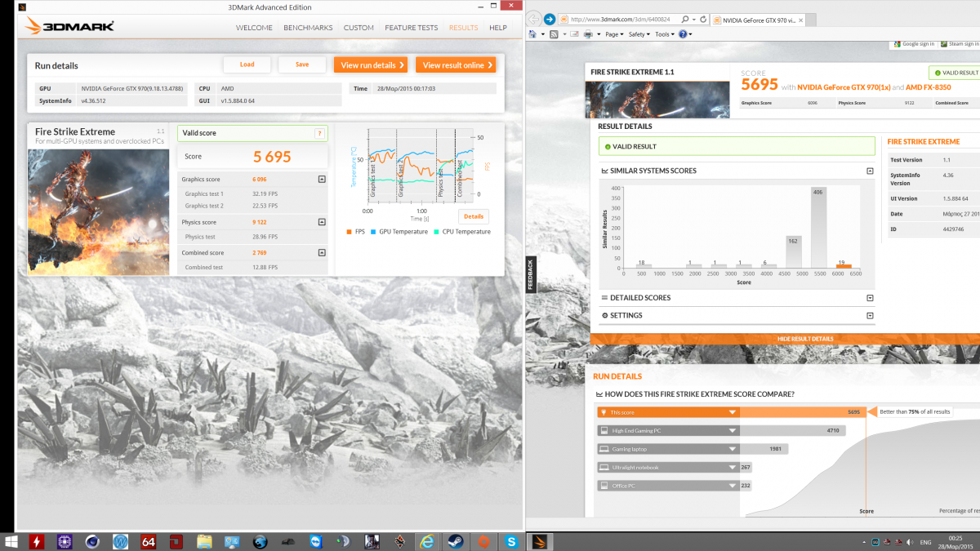
Task: Click View run details button
Action: [370, 65]
